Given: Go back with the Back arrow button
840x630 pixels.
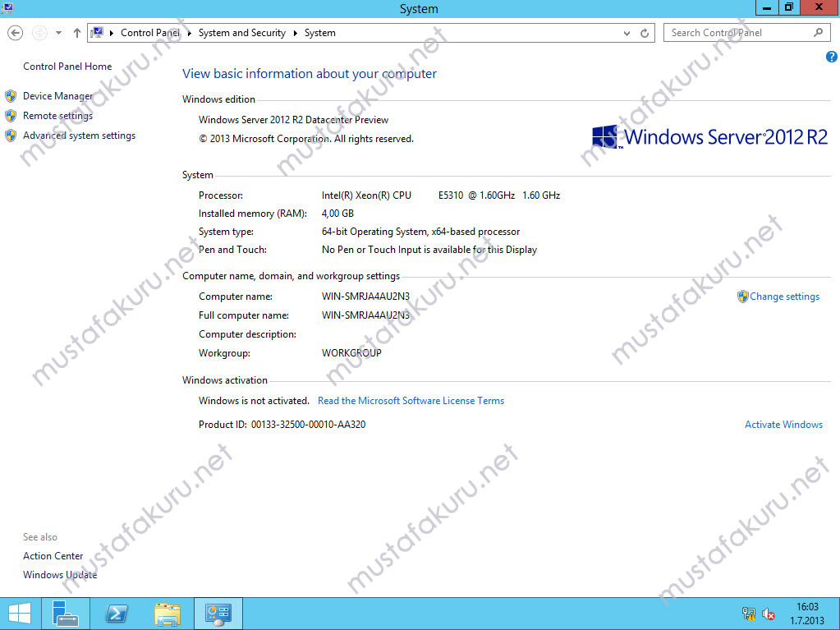Looking at the screenshot, I should click(x=16, y=33).
